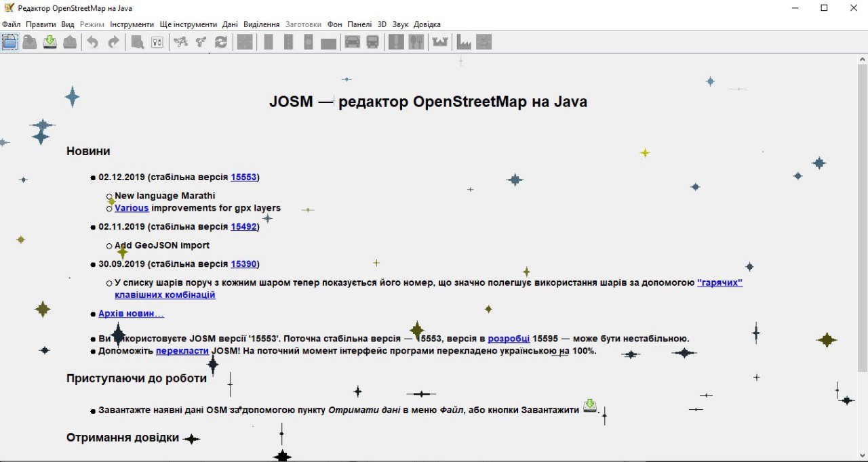The height and width of the screenshot is (462, 868).
Task: Open the Фон menu
Action: tap(334, 24)
